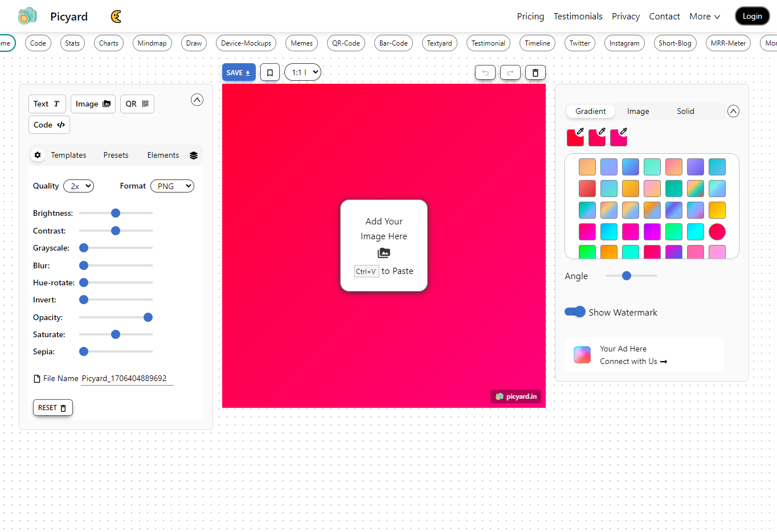This screenshot has height=532, width=777.
Task: Select the round red gradient swatch
Action: click(717, 232)
